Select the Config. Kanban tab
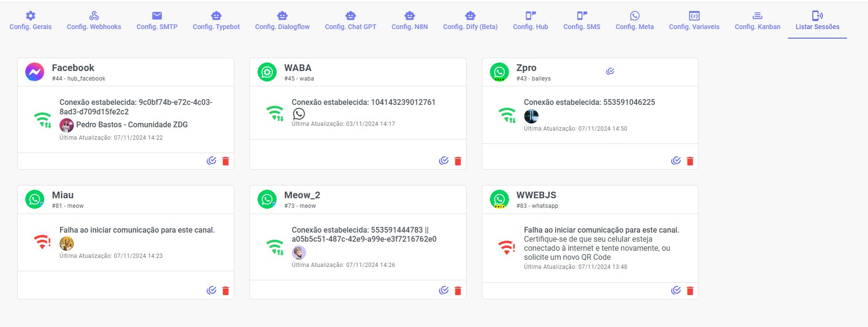Viewport: 868px width, 327px height. pyautogui.click(x=757, y=21)
